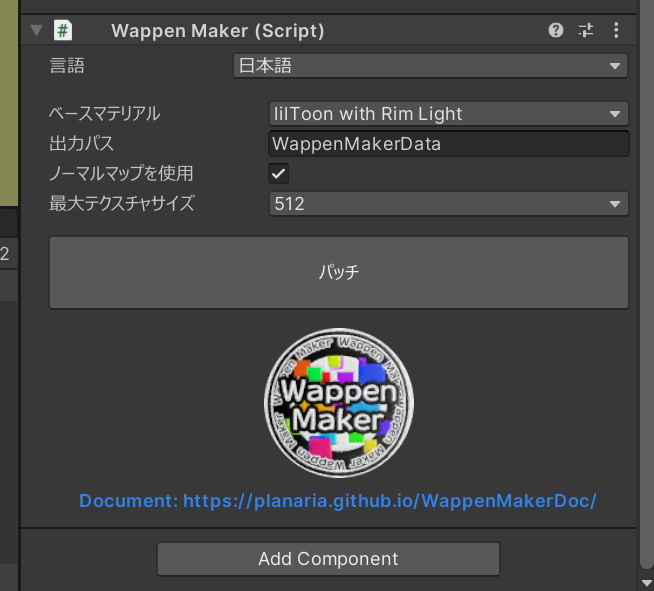
Task: Open the WappenMakerDoc document link
Action: pos(338,501)
